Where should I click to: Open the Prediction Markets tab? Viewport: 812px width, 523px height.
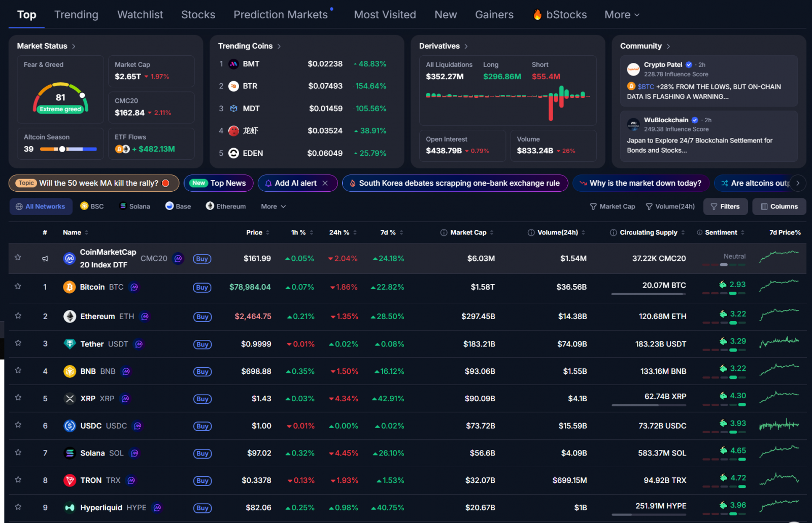coord(281,15)
